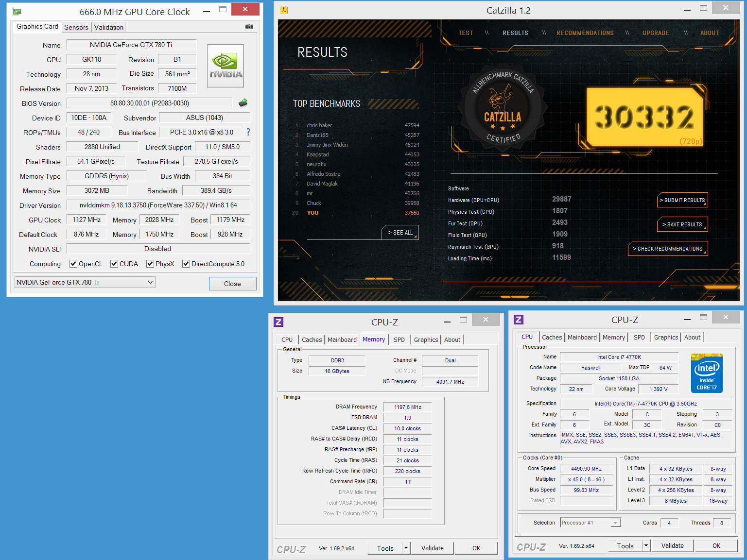Open About tab in CPU-Z CPU window
The image size is (747, 560).
[693, 337]
